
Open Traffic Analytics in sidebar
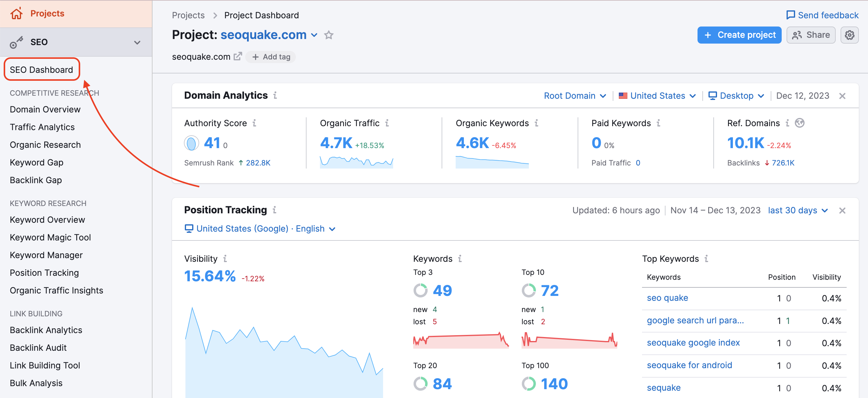tap(42, 127)
